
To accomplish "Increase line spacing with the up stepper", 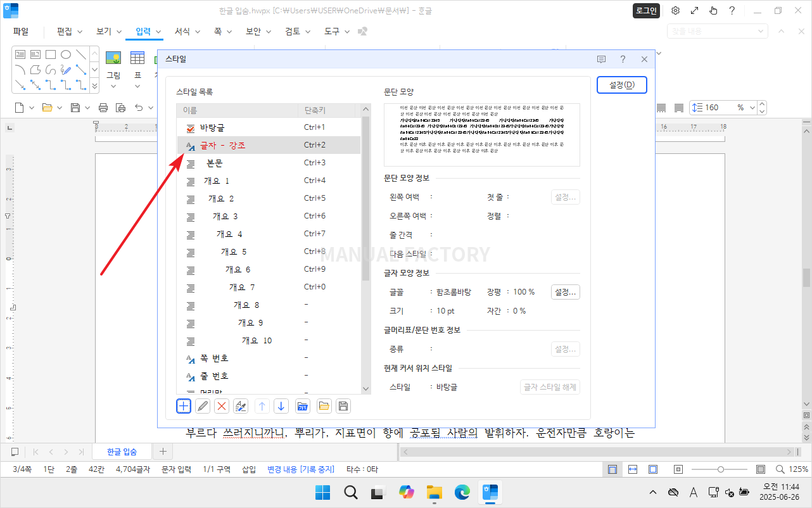I will click(x=762, y=105).
